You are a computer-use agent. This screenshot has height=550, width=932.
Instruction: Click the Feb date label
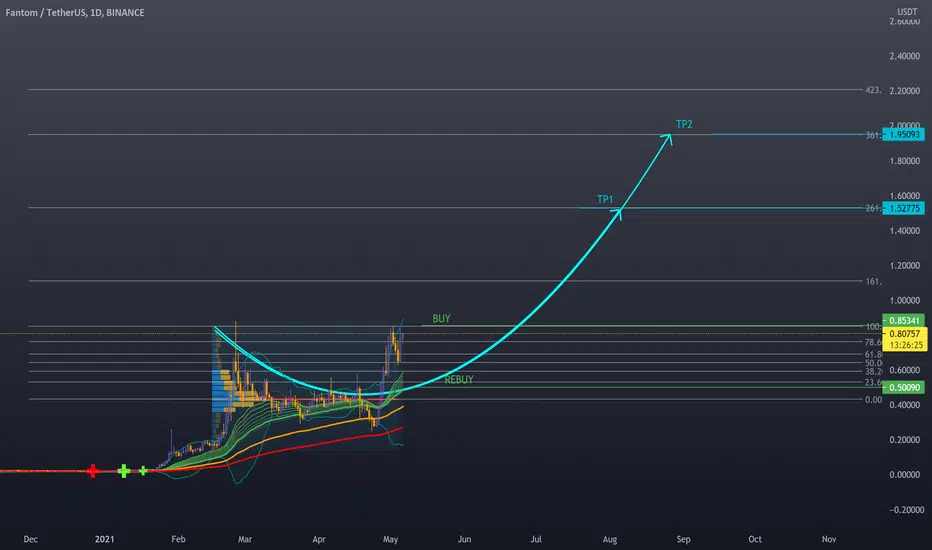(178, 539)
